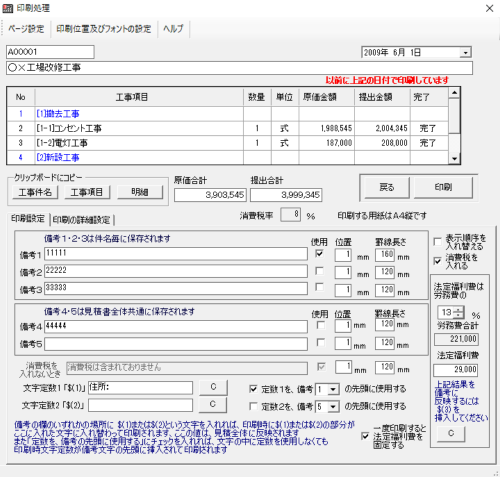Open the 印刷位置及びフォントの設定 menu
The width and height of the screenshot is (500, 477).
pyautogui.click(x=104, y=29)
